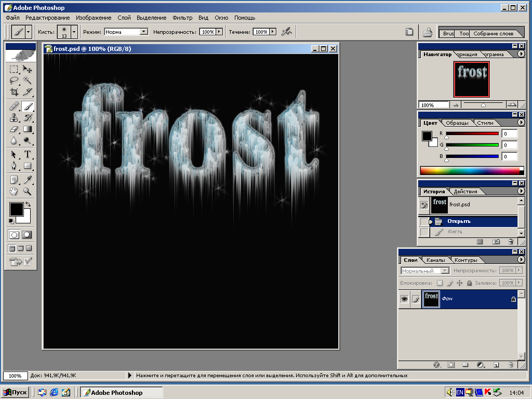Select the Slice tool
Screen dimensions: 532x399
click(28, 91)
